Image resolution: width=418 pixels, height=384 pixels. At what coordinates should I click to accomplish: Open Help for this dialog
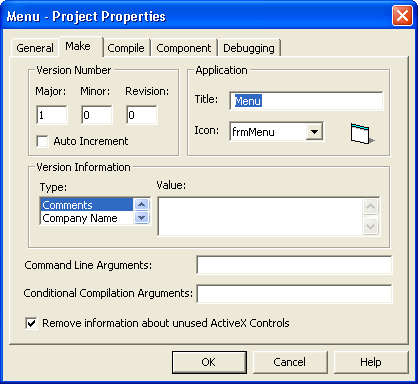coord(371,362)
